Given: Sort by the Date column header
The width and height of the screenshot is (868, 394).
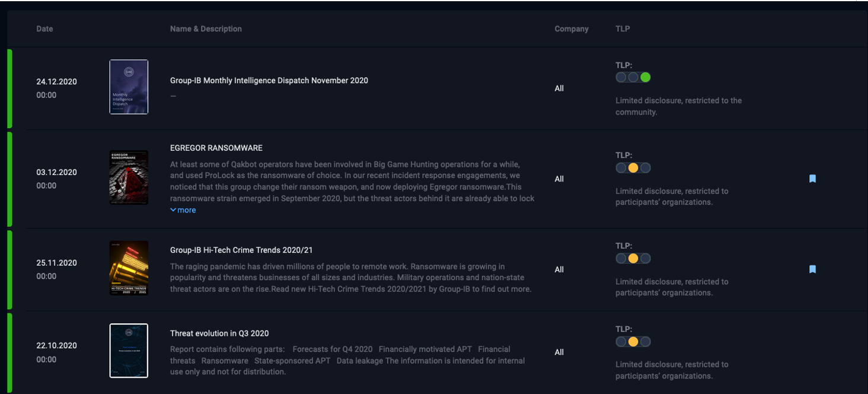Looking at the screenshot, I should (44, 28).
